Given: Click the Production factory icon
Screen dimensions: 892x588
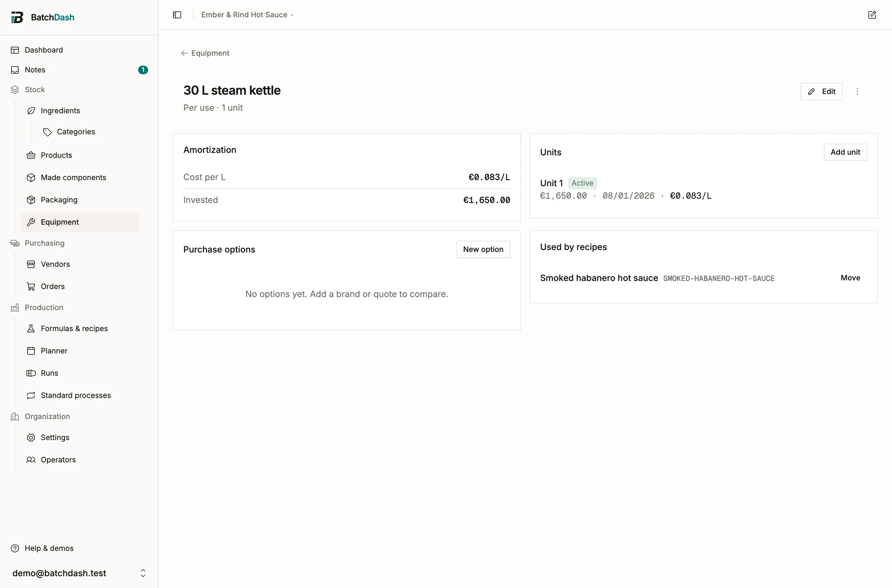Looking at the screenshot, I should (15, 308).
